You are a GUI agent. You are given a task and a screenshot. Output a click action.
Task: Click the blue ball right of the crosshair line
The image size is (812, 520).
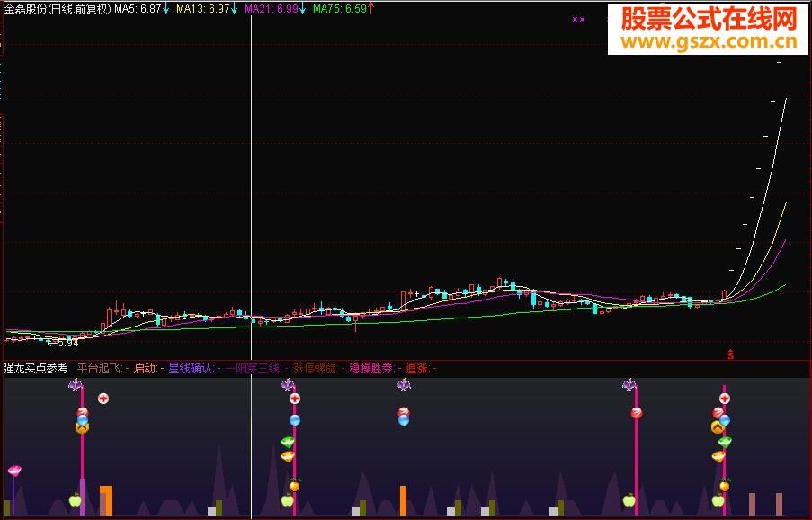295,420
